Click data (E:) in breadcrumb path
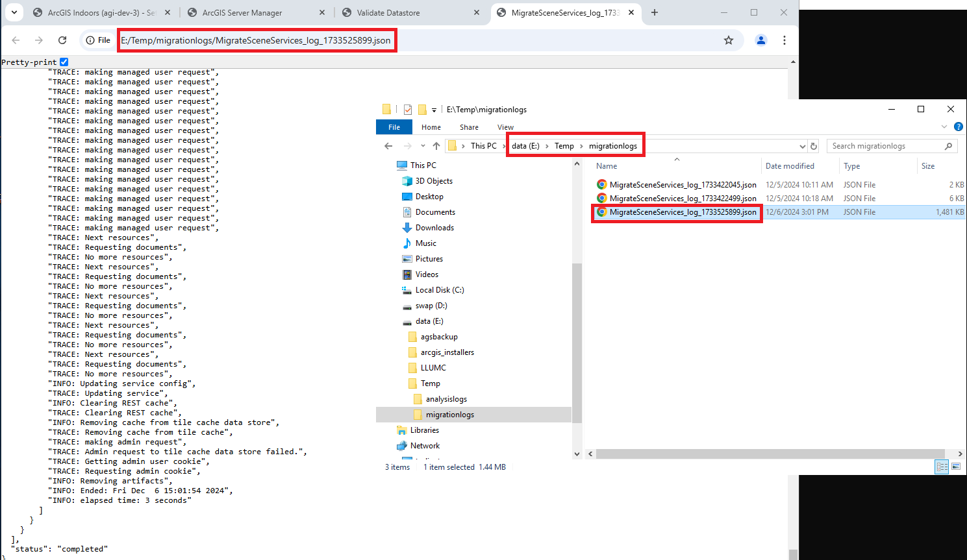 [x=525, y=146]
